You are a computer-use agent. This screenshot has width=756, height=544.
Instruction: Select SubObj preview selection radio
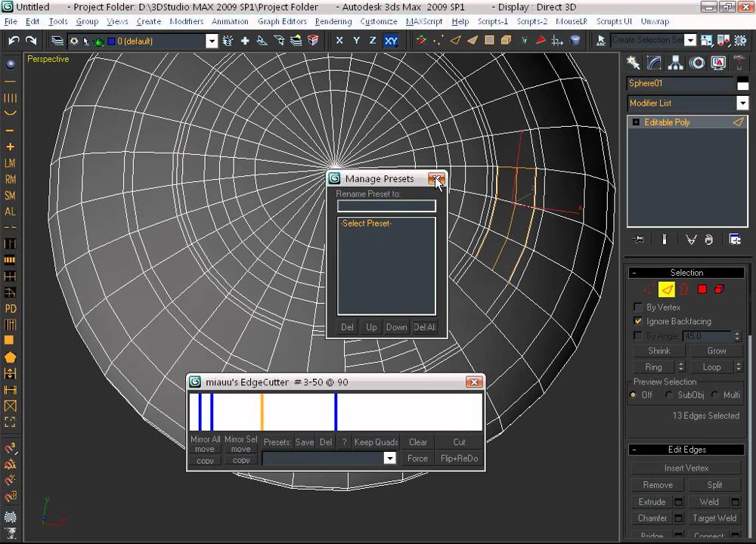669,395
